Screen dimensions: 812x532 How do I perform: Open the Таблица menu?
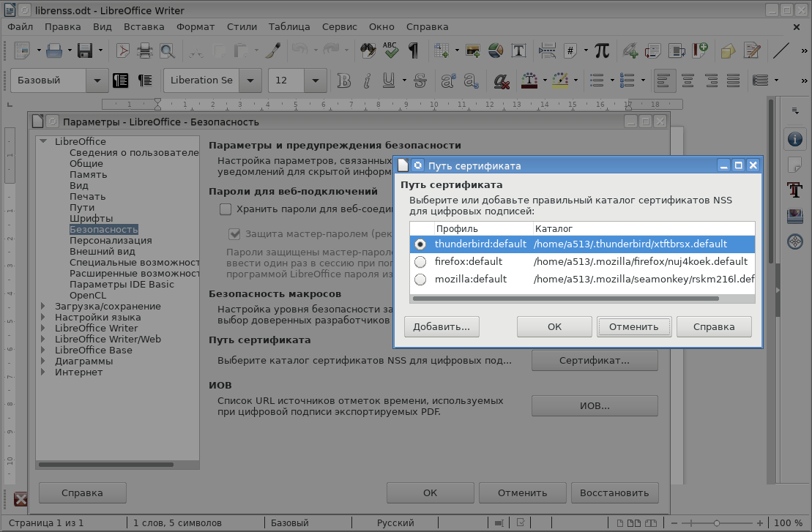pyautogui.click(x=289, y=27)
